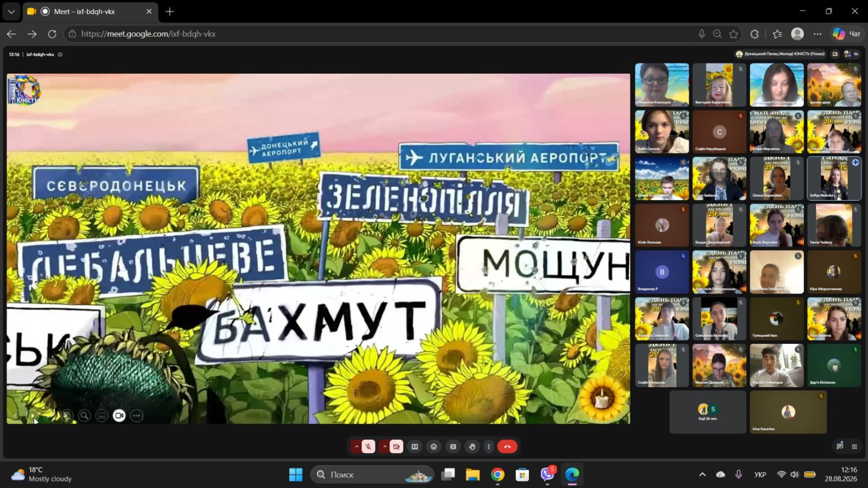Screen dimensions: 868x488
Task: Toggle captions in the call bar
Action: [x=453, y=447]
